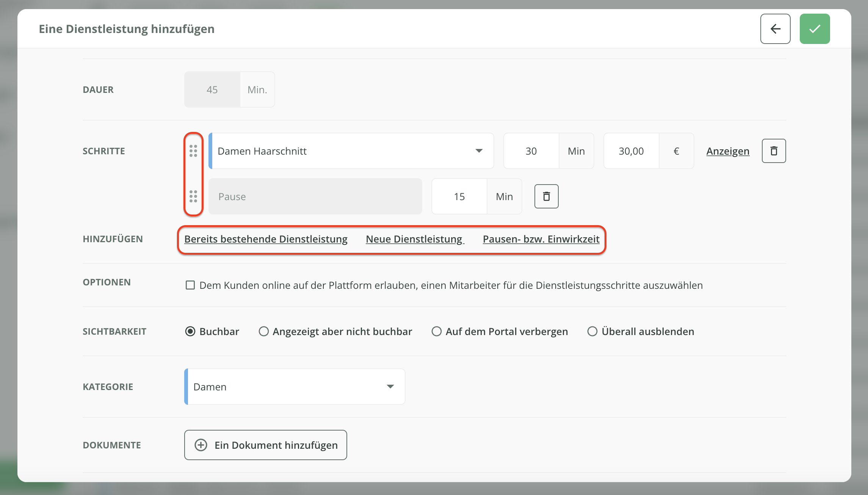Select the Buchbar visibility option
Viewport: 868px width, 495px height.
[190, 332]
